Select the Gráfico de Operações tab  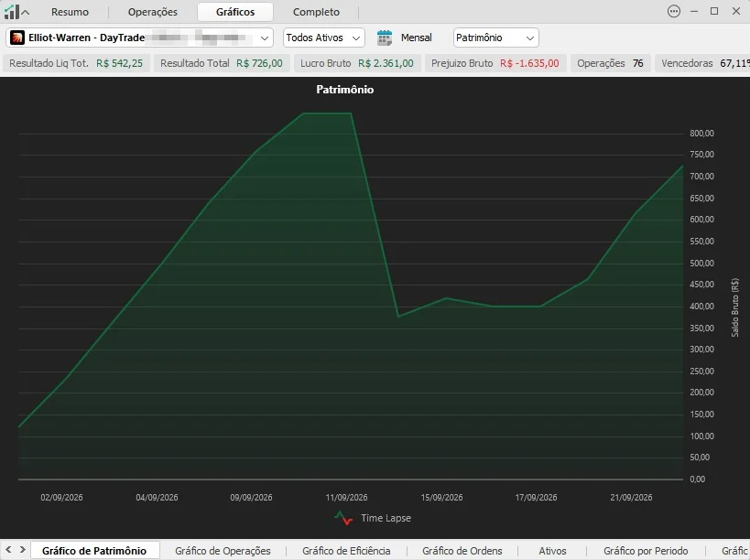click(223, 551)
